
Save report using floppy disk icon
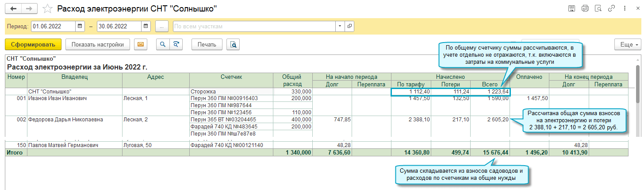[x=572, y=8]
